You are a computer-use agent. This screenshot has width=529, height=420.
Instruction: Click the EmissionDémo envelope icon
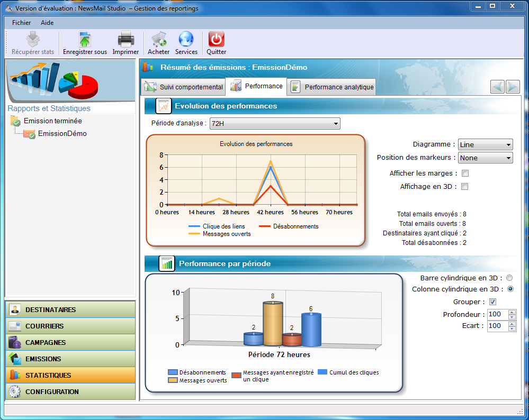(x=29, y=134)
